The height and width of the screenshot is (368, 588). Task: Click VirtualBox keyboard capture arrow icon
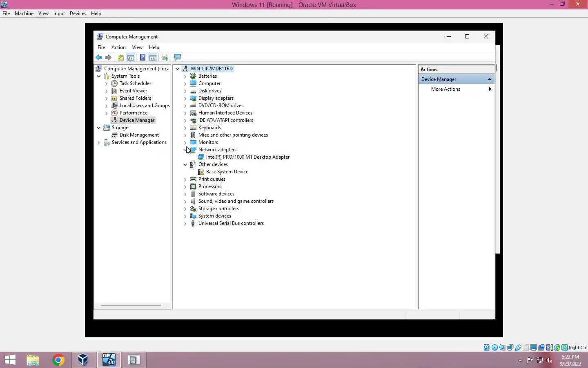click(564, 348)
